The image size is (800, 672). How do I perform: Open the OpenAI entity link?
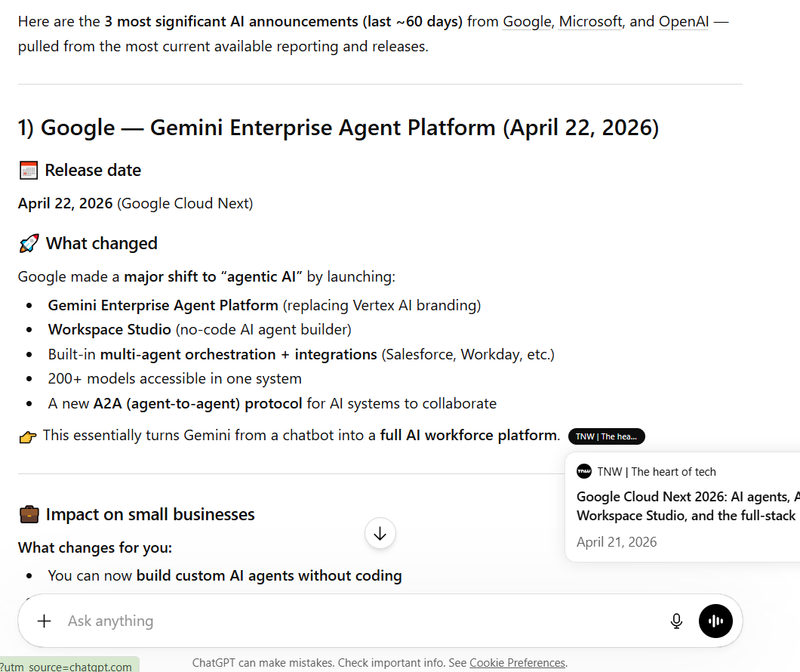click(x=684, y=21)
